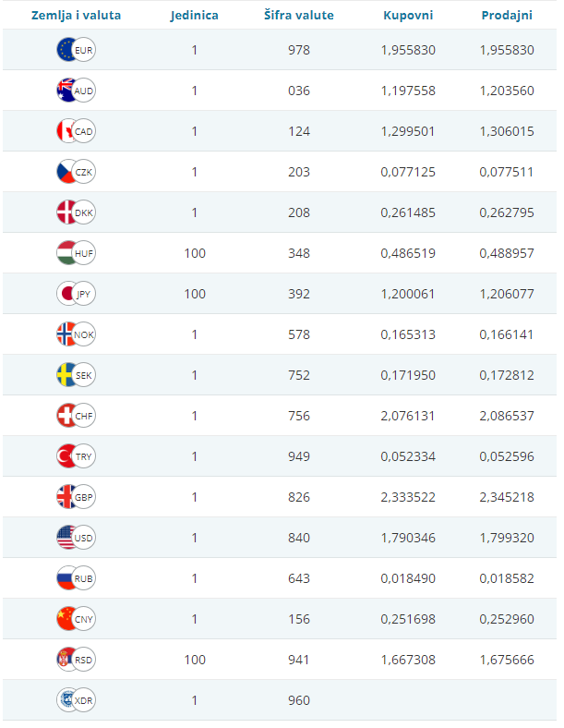
Task: Click the 'Prodajni' column header
Action: [507, 16]
